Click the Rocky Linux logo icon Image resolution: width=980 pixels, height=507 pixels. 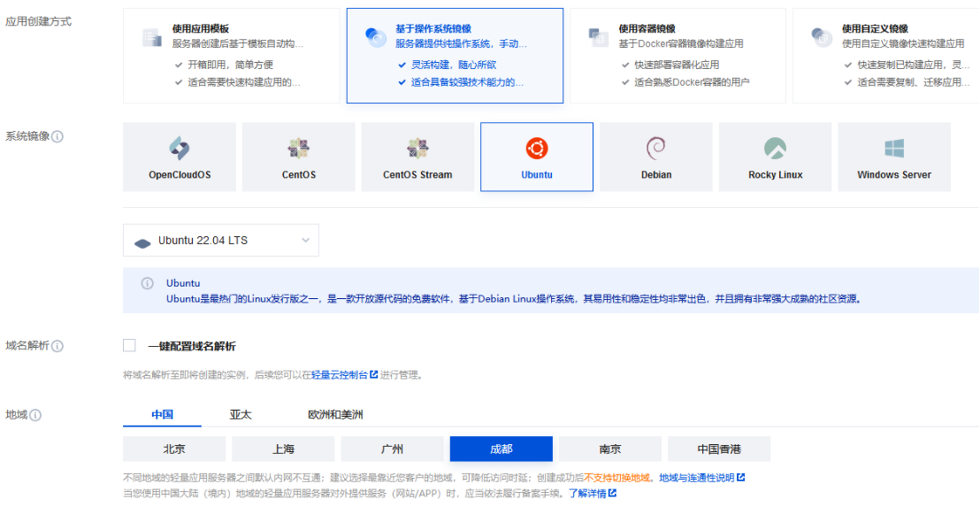click(x=775, y=148)
